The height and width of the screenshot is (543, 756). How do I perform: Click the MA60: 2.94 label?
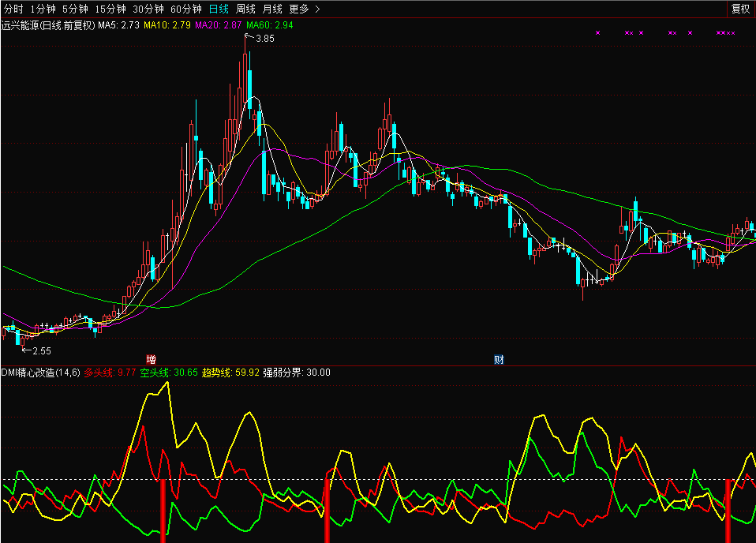[270, 25]
